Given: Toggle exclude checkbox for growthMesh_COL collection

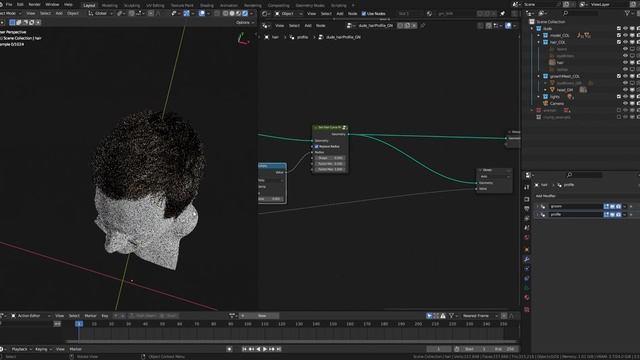Looking at the screenshot, I should [x=619, y=76].
